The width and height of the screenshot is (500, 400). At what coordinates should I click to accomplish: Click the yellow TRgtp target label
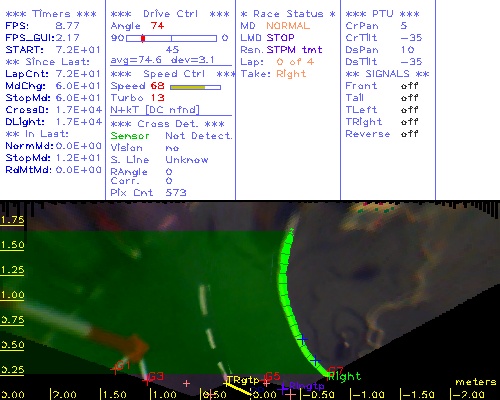coord(243,380)
